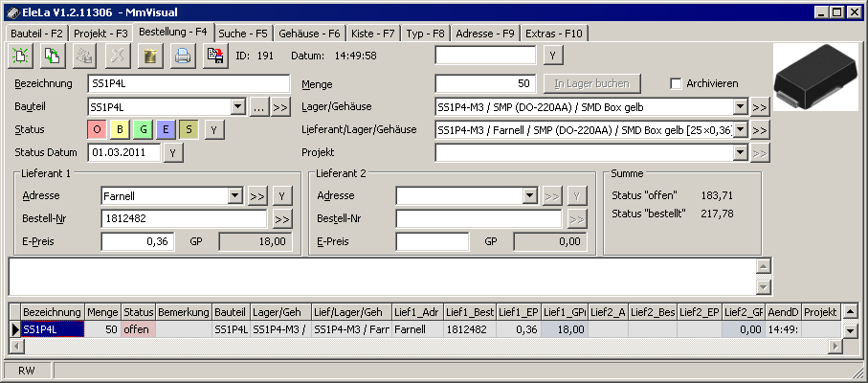Screen dimensions: 868x383
Task: Sort table by Menge column header
Action: 103,313
